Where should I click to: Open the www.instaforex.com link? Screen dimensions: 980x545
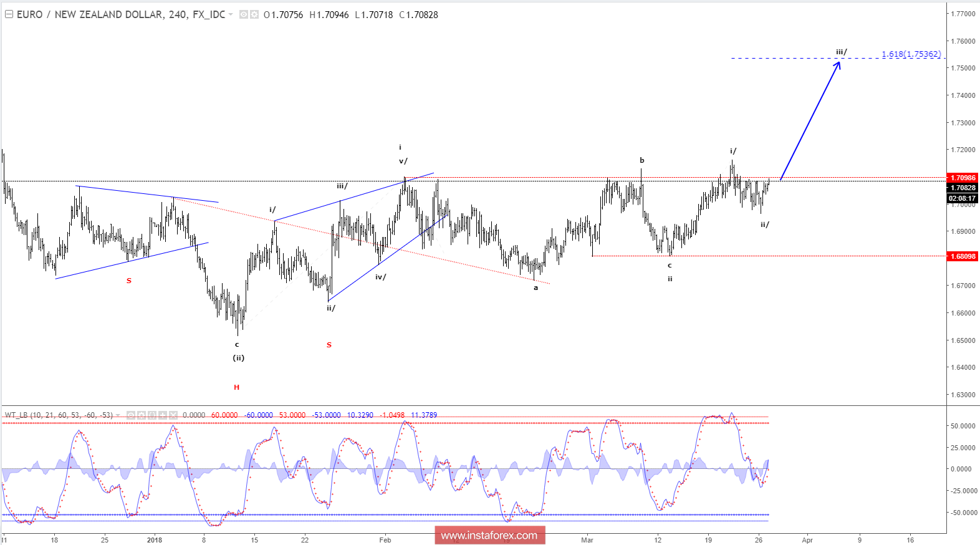489,535
